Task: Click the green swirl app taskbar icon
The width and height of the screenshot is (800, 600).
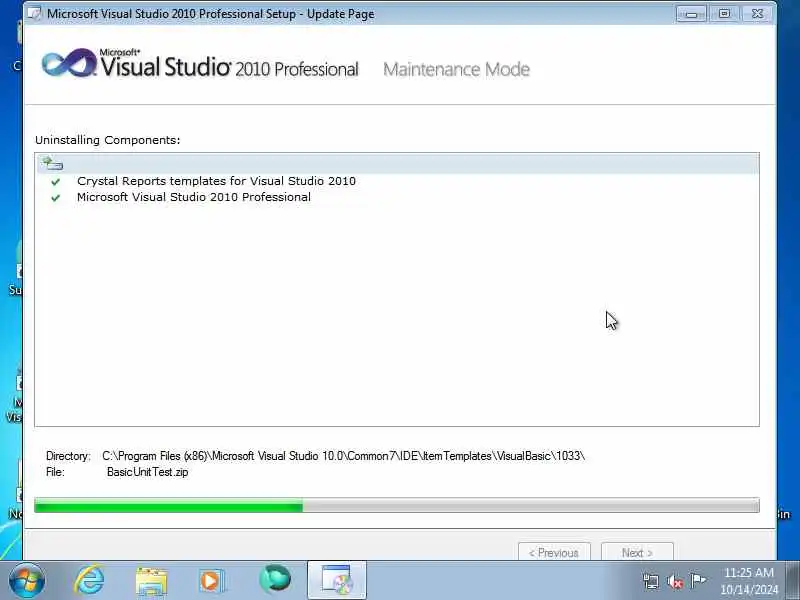Action: (274, 580)
